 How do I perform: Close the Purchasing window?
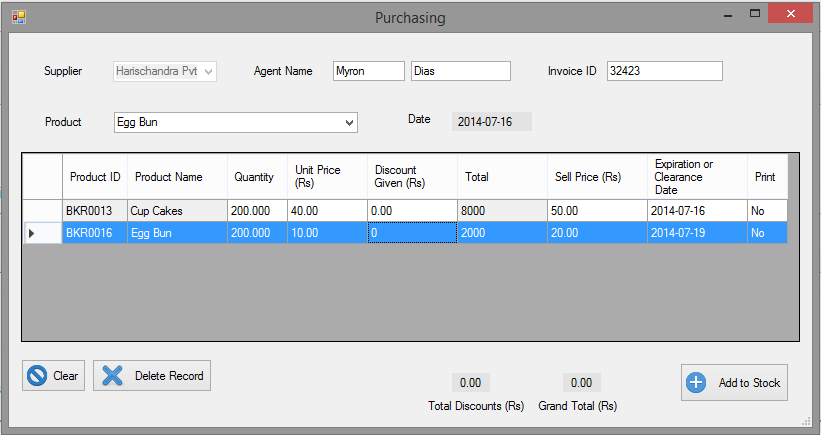791,14
